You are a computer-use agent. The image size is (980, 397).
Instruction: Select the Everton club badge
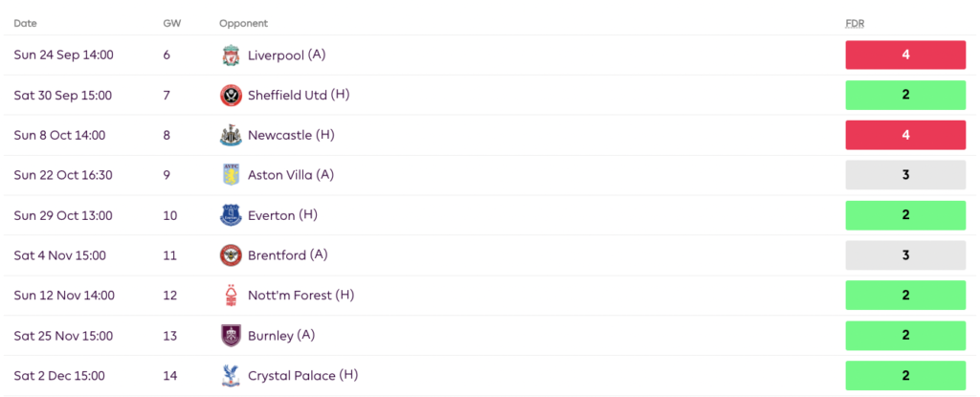pos(230,216)
